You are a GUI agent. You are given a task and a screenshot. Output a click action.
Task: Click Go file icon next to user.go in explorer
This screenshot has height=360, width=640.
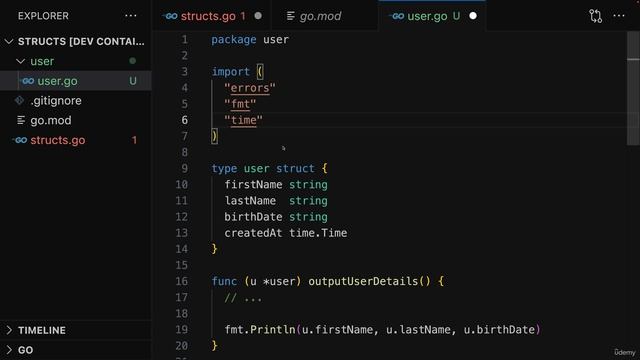(x=27, y=81)
